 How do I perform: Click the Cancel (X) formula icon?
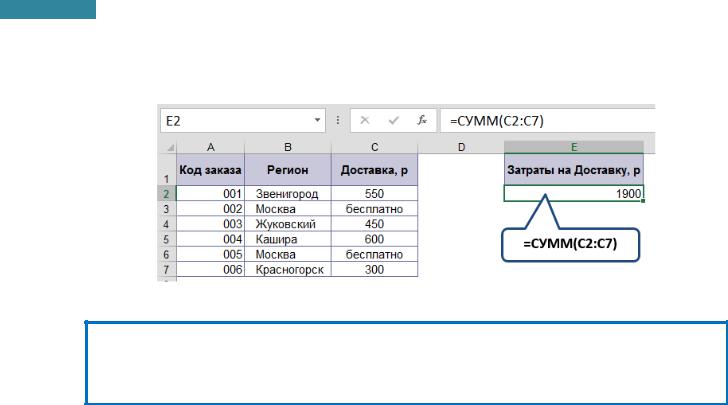click(365, 121)
